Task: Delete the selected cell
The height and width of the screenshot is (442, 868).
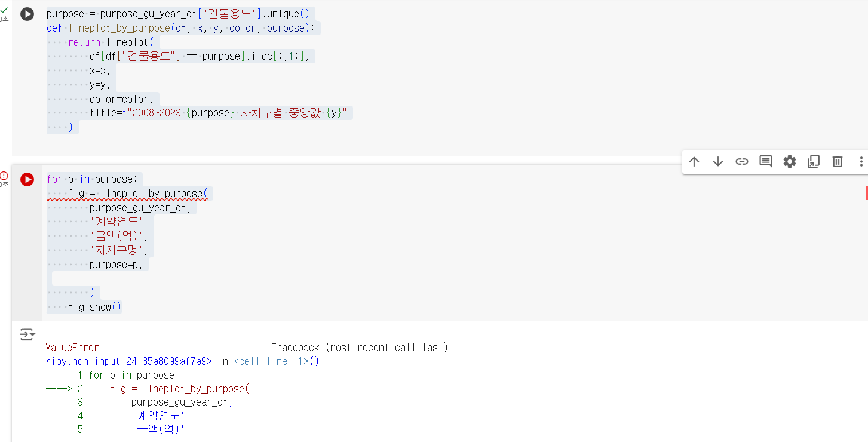Action: 838,161
